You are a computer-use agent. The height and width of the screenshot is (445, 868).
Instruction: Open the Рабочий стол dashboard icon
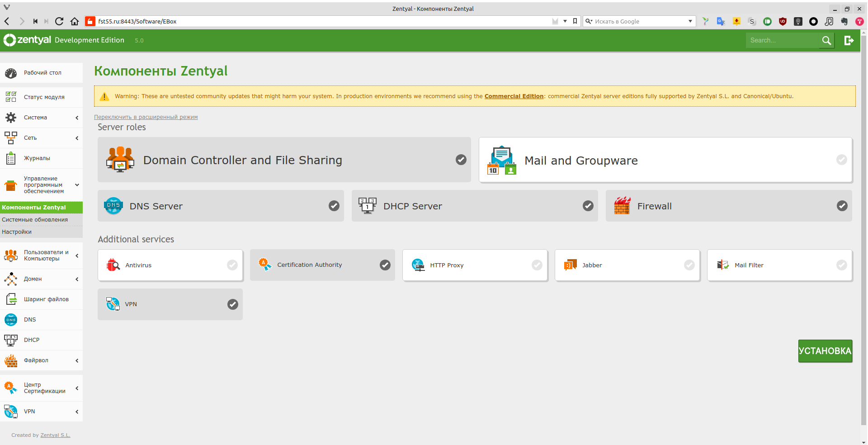[x=11, y=73]
